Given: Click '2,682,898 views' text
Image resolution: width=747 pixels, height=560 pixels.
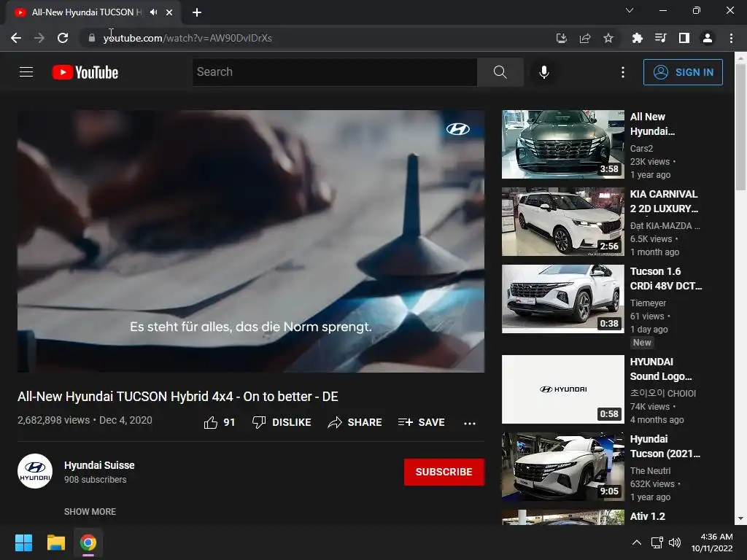Looking at the screenshot, I should [x=53, y=420].
